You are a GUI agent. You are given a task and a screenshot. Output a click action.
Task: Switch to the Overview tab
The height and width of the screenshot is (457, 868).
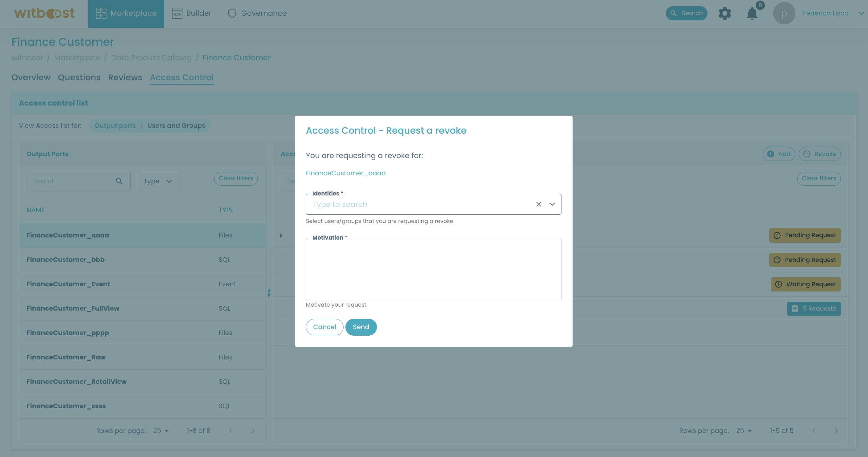31,77
